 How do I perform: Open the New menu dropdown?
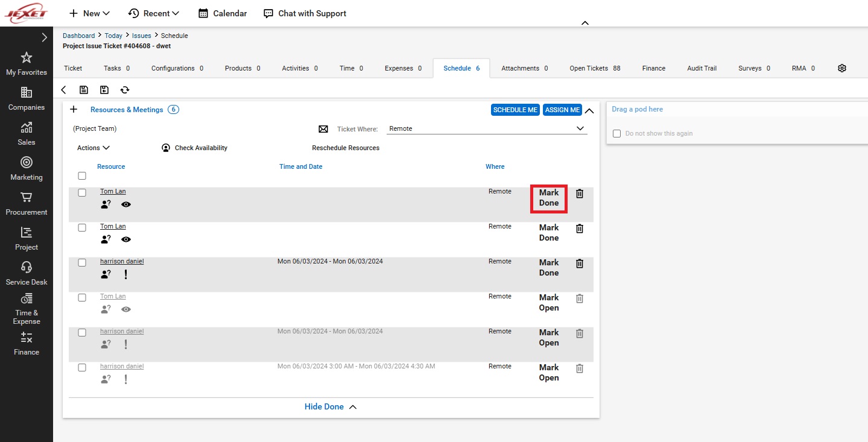point(89,13)
